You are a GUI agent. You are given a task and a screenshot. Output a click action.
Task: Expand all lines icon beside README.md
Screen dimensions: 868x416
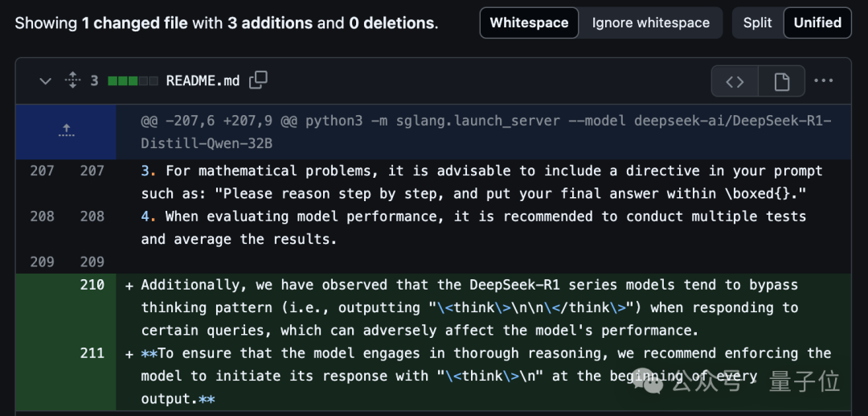point(72,81)
